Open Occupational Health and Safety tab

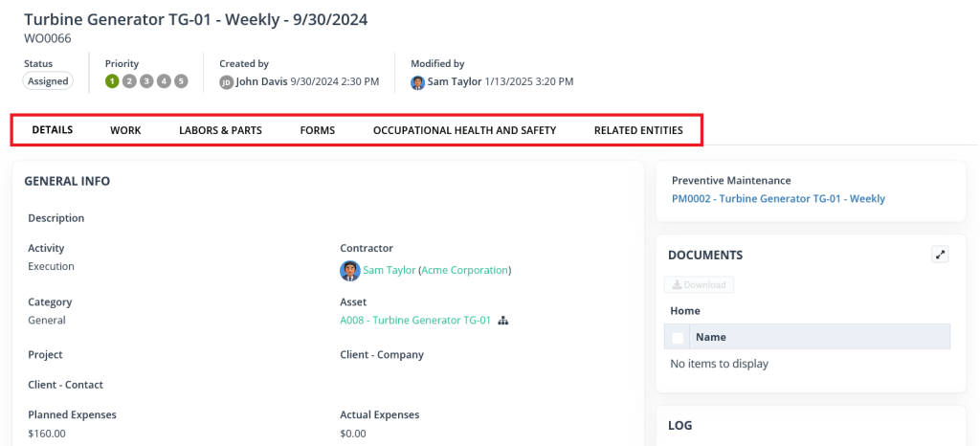coord(464,130)
